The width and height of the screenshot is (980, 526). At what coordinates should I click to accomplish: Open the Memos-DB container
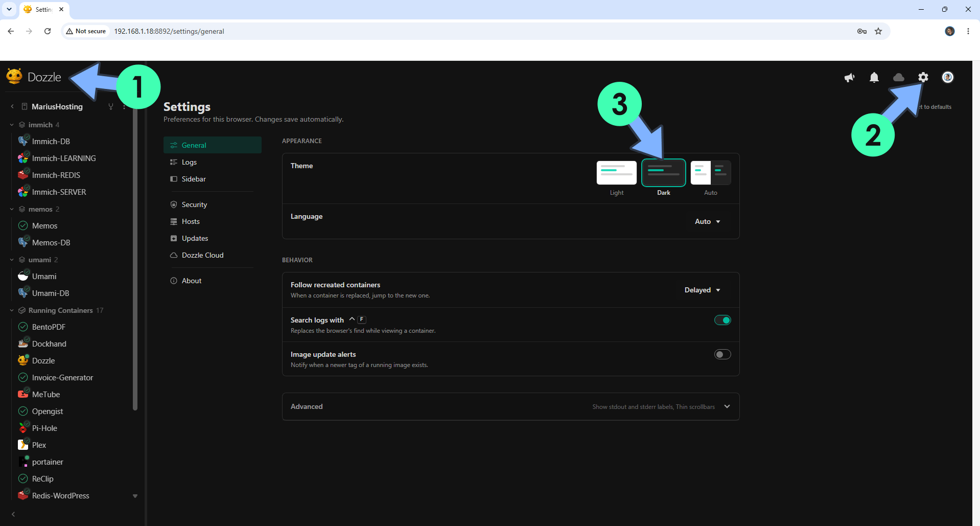51,242
